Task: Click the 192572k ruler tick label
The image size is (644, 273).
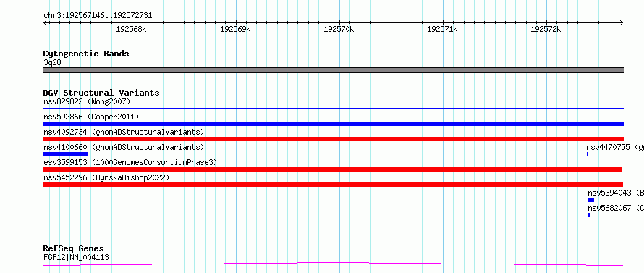Action: click(546, 29)
